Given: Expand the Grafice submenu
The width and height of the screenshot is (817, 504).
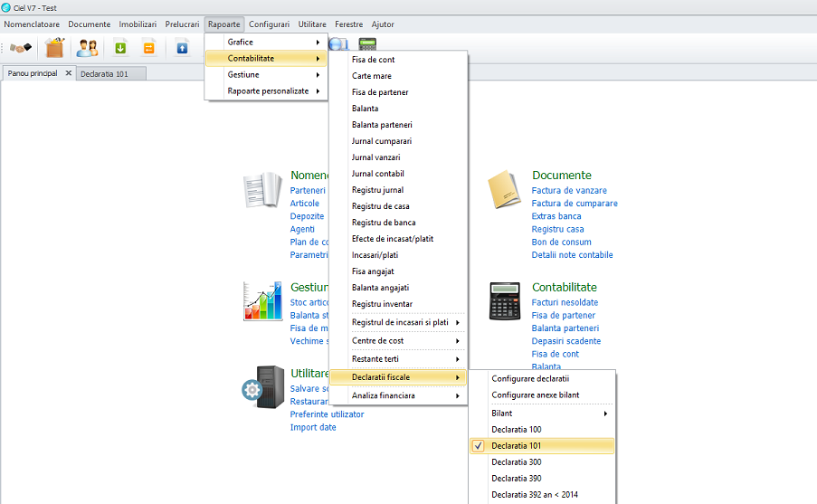Looking at the screenshot, I should click(266, 43).
